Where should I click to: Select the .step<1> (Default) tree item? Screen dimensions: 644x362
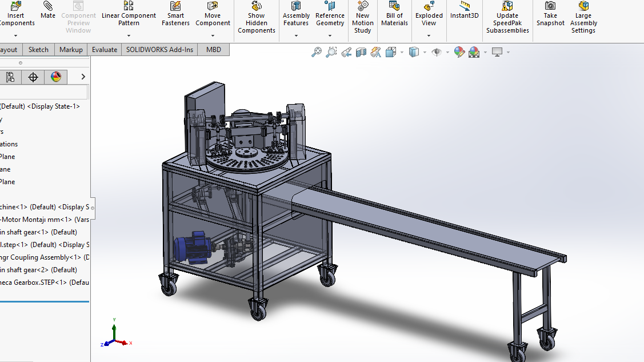[45, 245]
